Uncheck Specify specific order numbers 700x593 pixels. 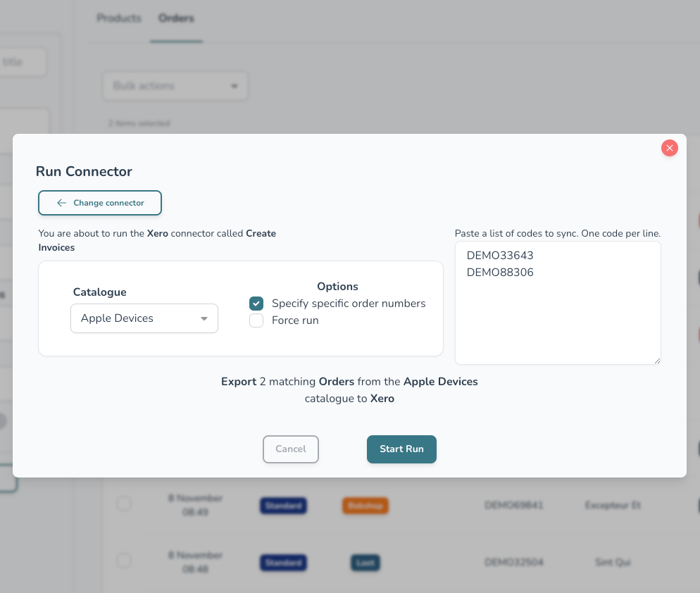pos(256,304)
